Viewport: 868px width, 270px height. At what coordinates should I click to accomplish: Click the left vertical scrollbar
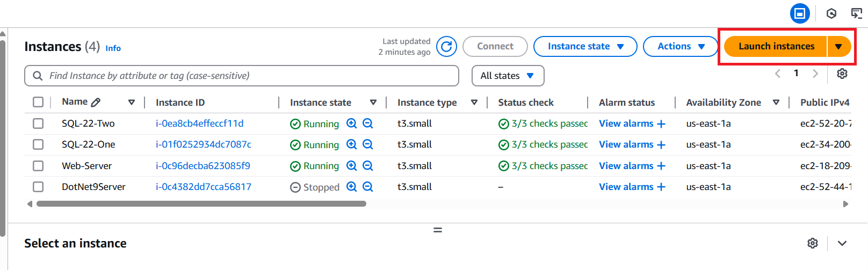pos(3,138)
